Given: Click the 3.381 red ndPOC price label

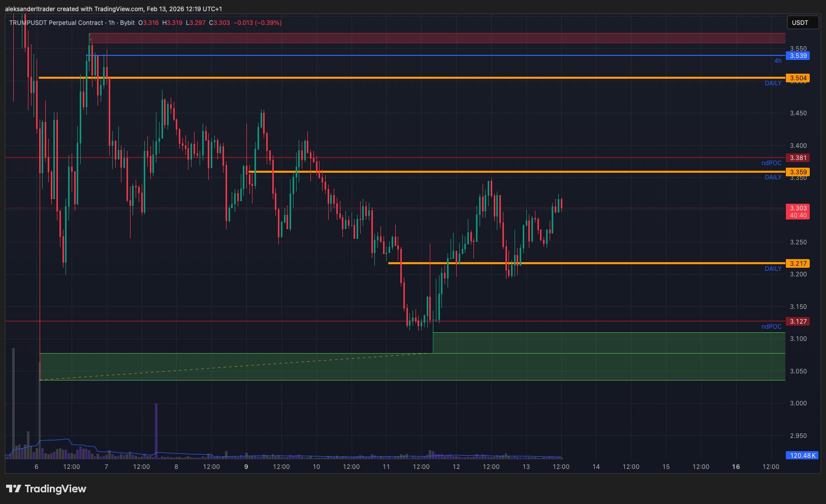Looking at the screenshot, I should point(798,158).
